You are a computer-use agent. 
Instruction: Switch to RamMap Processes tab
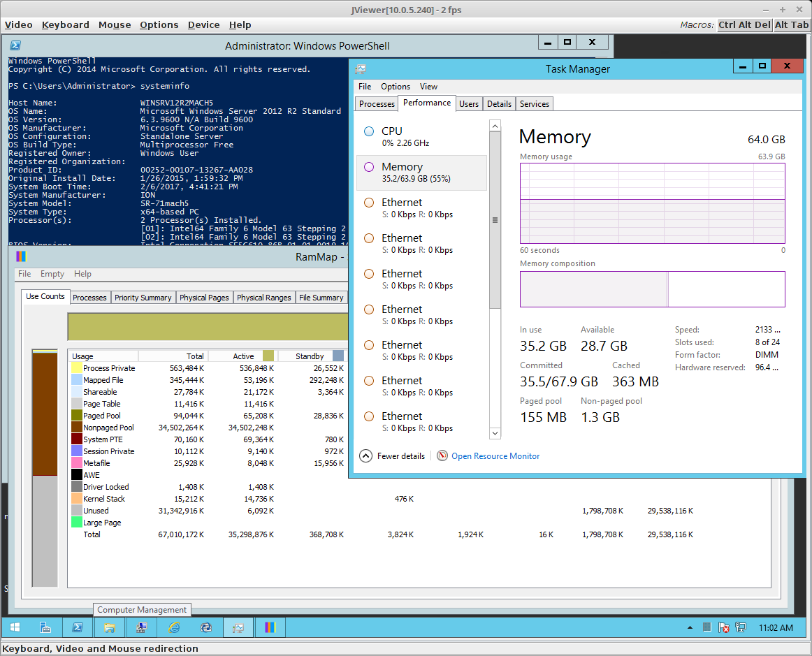click(89, 298)
